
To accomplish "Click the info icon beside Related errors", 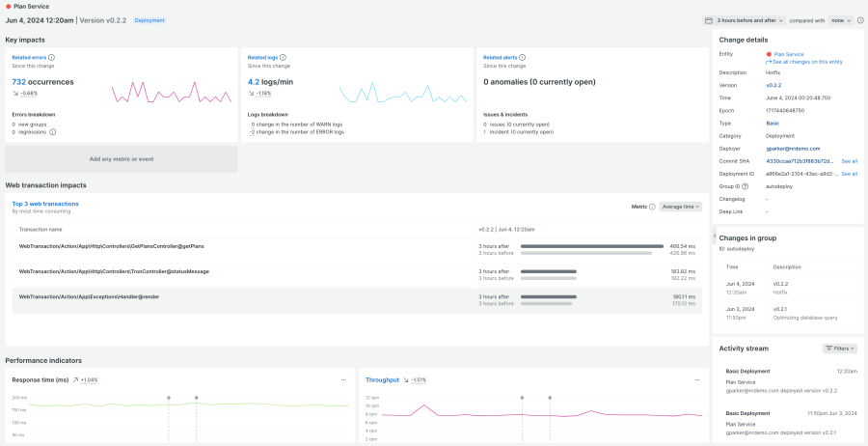I will pyautogui.click(x=51, y=58).
